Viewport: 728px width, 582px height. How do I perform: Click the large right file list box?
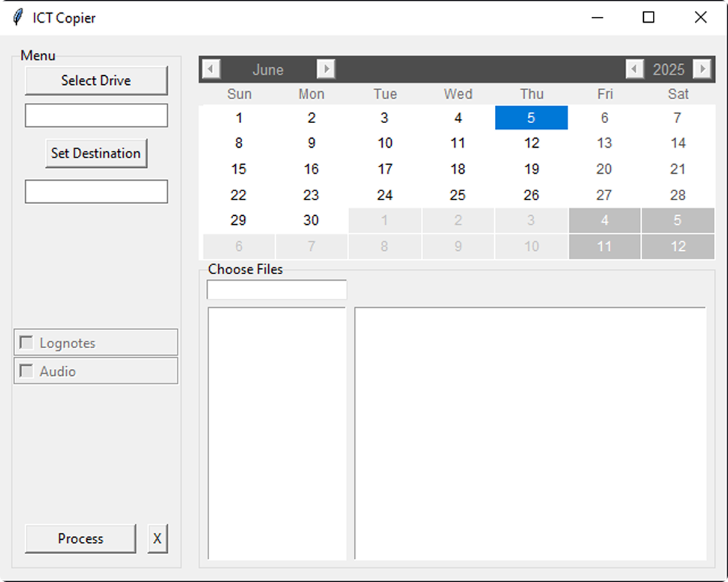(x=530, y=433)
